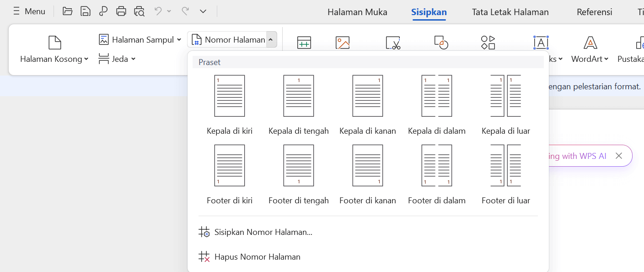
Task: Open the Menu button
Action: click(x=29, y=11)
